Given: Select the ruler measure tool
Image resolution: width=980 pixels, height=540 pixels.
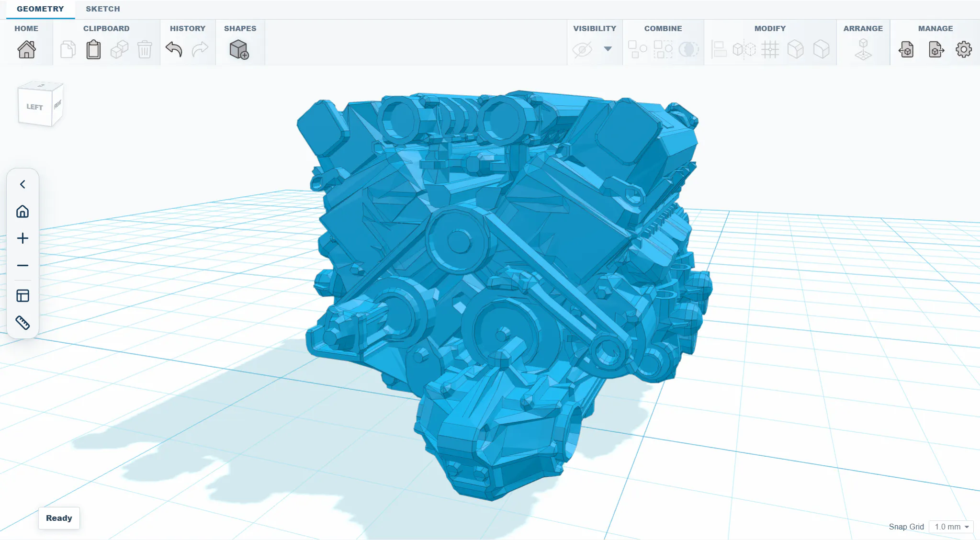Looking at the screenshot, I should coord(23,323).
